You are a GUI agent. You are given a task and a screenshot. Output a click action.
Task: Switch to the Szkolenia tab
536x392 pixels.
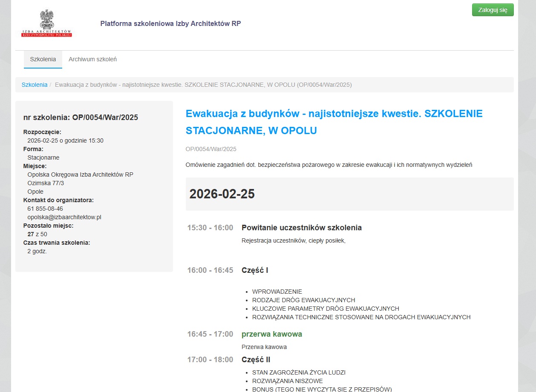pyautogui.click(x=43, y=60)
